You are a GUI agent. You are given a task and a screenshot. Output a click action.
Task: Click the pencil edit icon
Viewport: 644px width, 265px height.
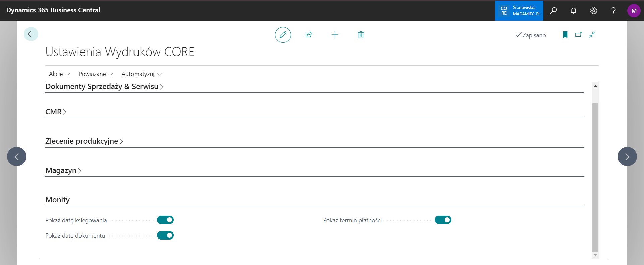283,35
